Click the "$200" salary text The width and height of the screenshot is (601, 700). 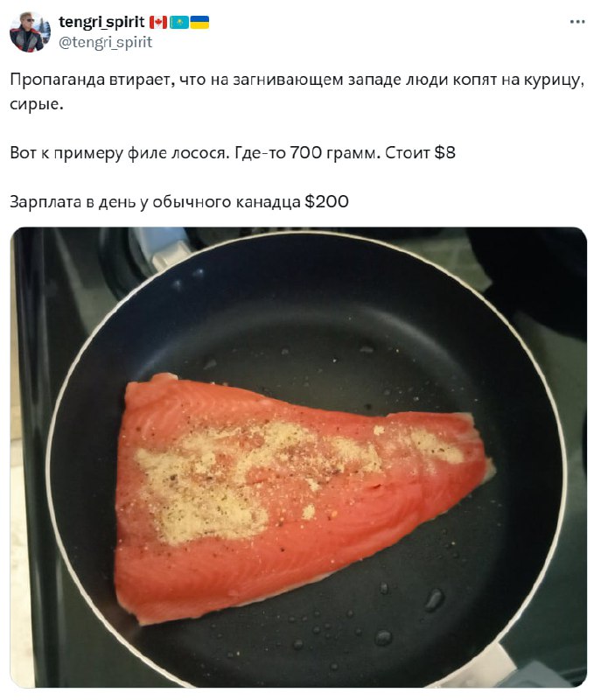click(326, 202)
